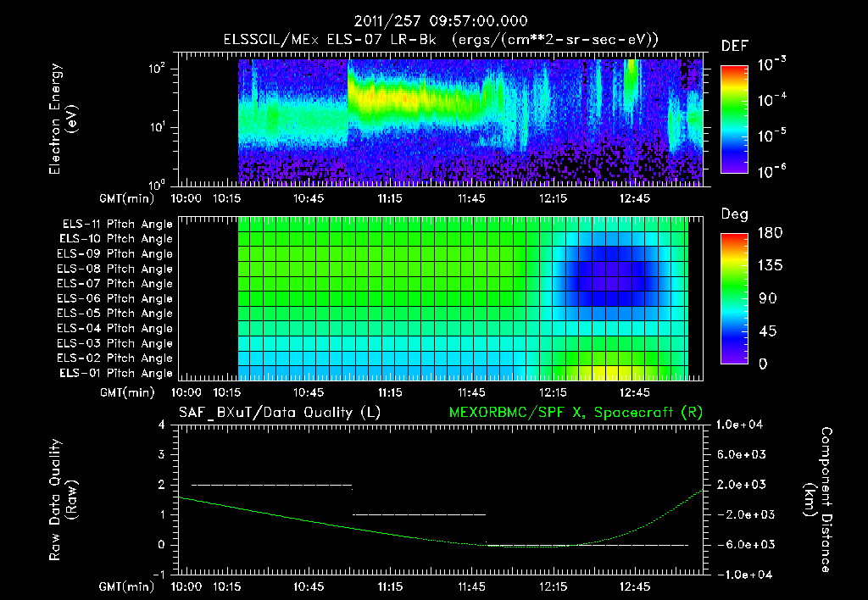Click 11:15 on the spectrogram time axis

pyautogui.click(x=390, y=198)
